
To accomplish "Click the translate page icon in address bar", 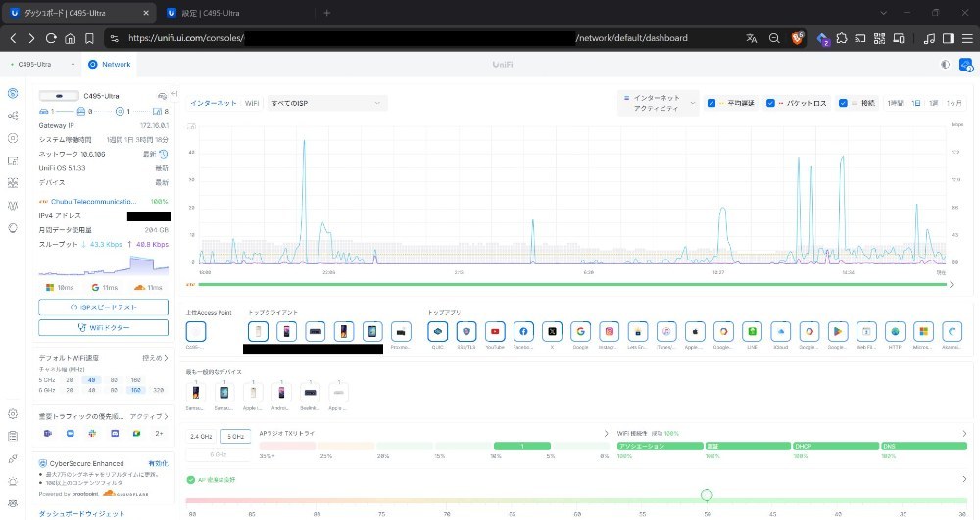I will [752, 39].
